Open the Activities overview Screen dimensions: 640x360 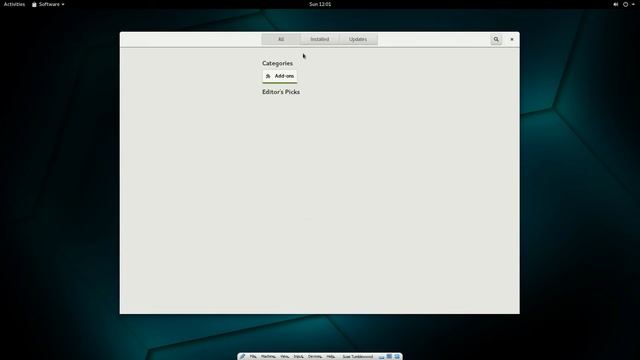14,4
